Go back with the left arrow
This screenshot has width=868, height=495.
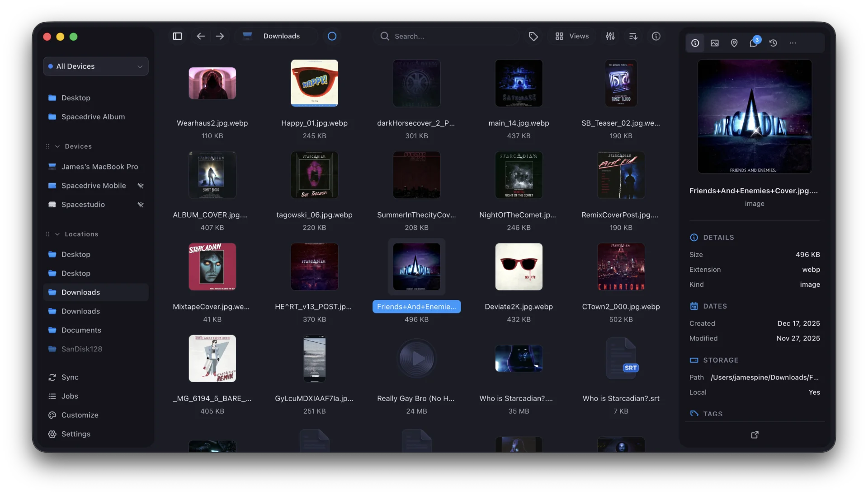[201, 36]
